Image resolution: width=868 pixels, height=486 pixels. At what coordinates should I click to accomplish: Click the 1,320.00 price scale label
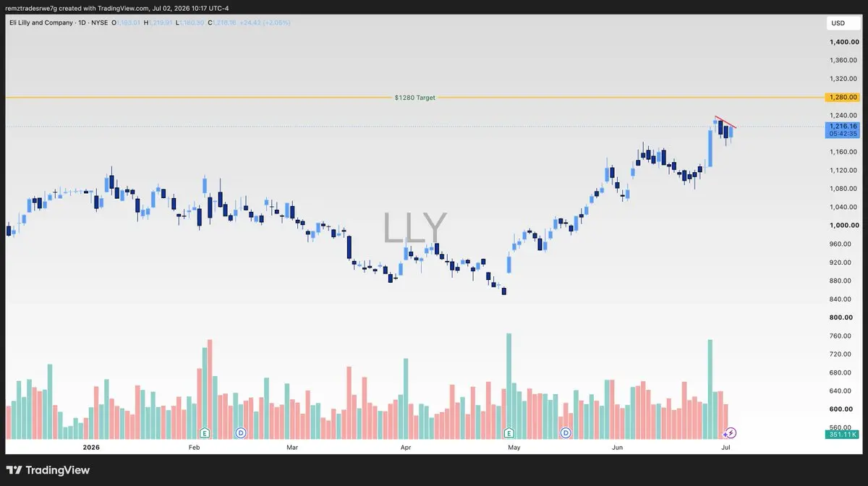843,79
